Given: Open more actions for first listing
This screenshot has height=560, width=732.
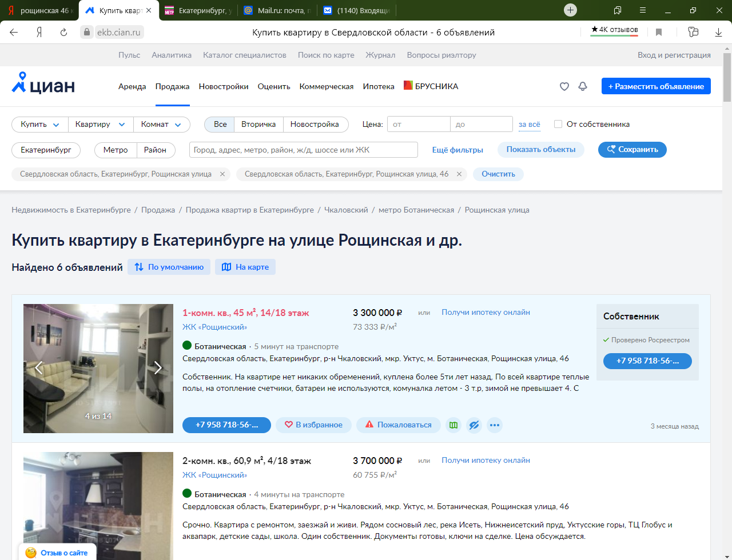Looking at the screenshot, I should (x=495, y=425).
